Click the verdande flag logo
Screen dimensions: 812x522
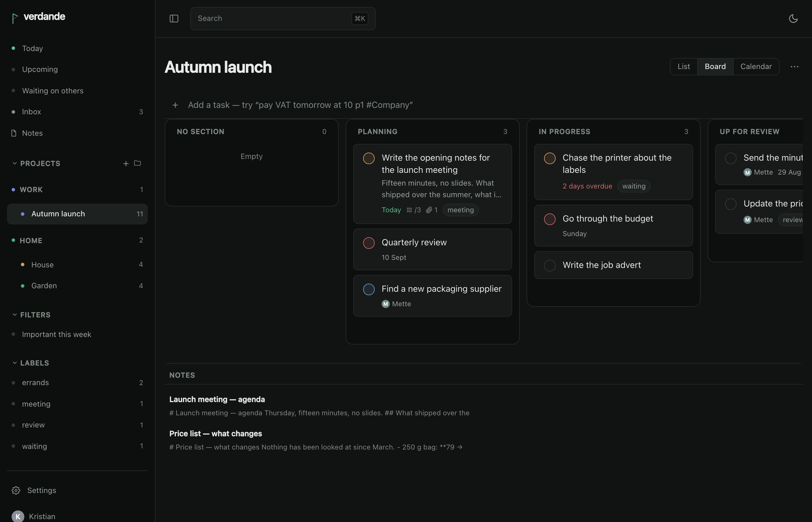pos(14,18)
